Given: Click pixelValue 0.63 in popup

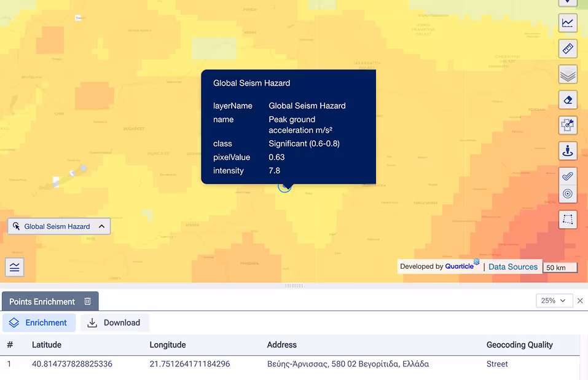Looking at the screenshot, I should [276, 157].
